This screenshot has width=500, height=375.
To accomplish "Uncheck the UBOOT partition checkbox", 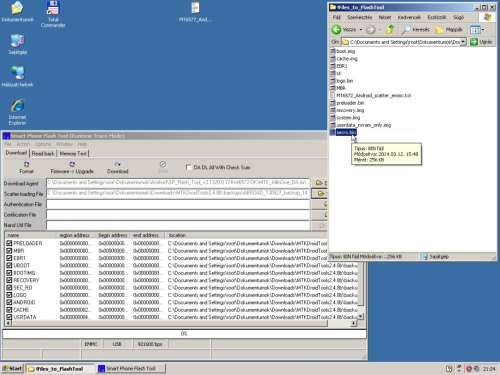I will coord(9,265).
